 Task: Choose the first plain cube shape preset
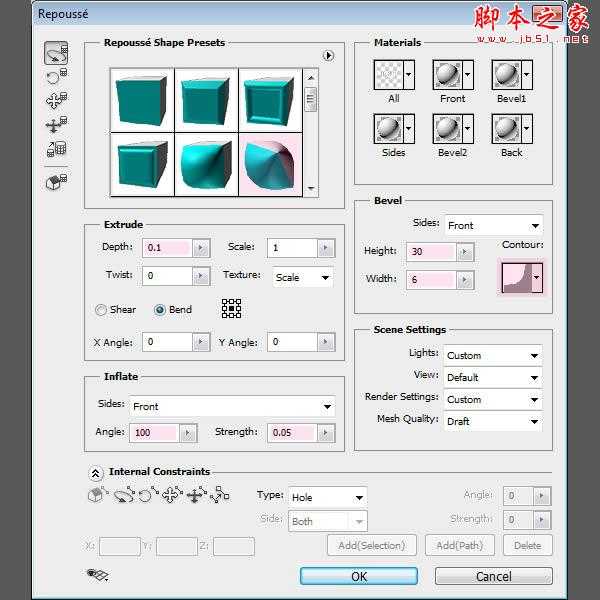[142, 100]
